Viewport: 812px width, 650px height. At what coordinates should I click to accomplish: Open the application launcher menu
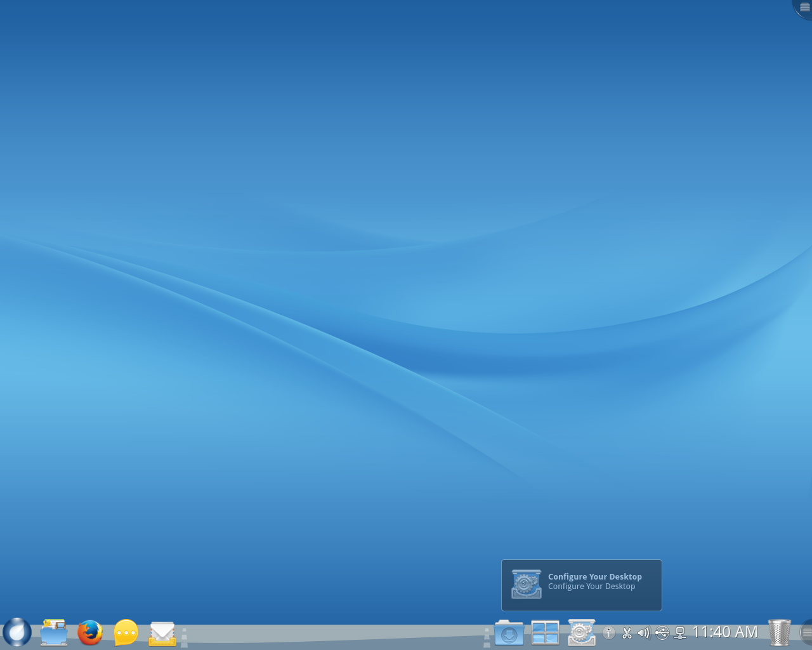[17, 632]
